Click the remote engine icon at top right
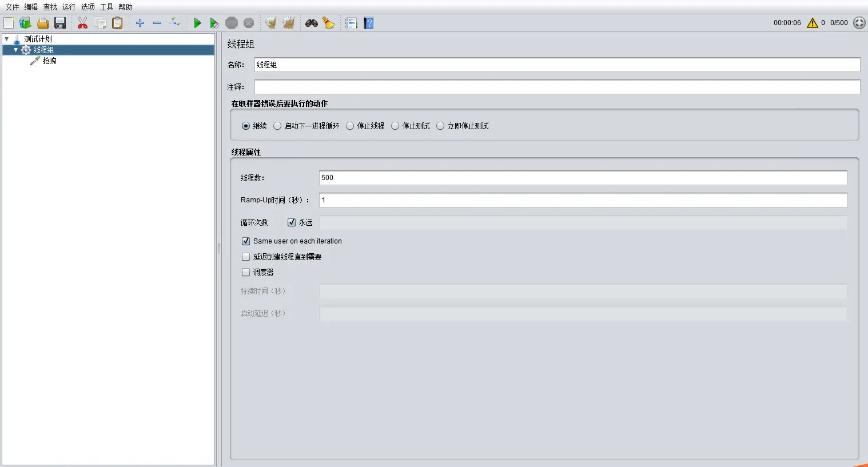This screenshot has width=868, height=467. pyautogui.click(x=859, y=23)
